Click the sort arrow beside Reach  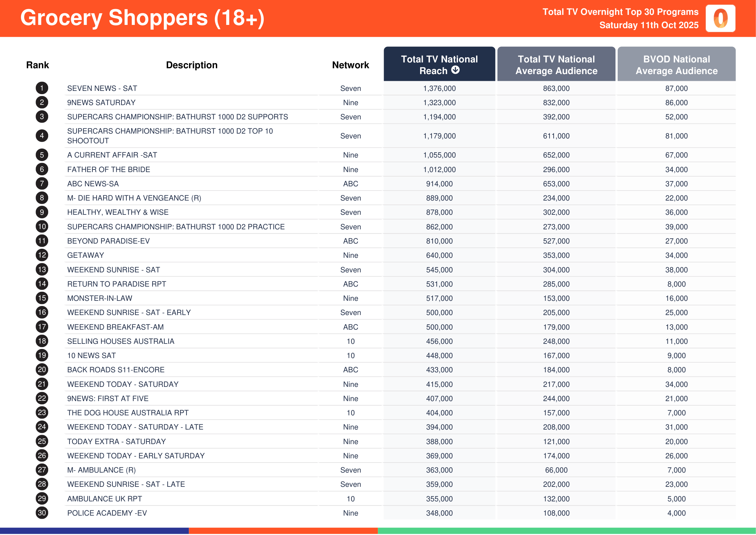455,70
